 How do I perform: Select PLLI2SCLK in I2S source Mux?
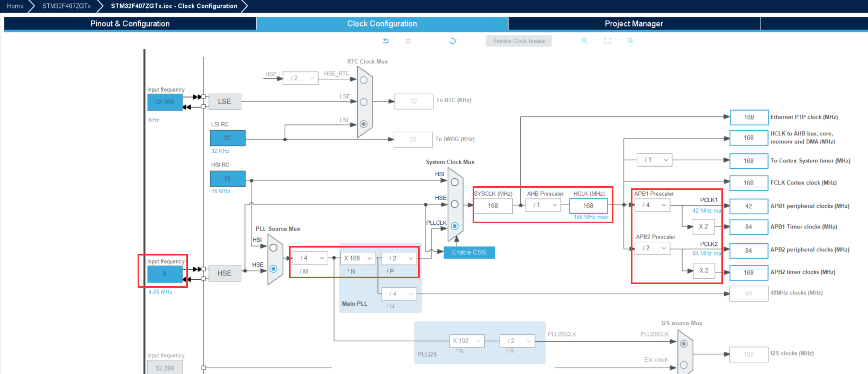point(684,344)
